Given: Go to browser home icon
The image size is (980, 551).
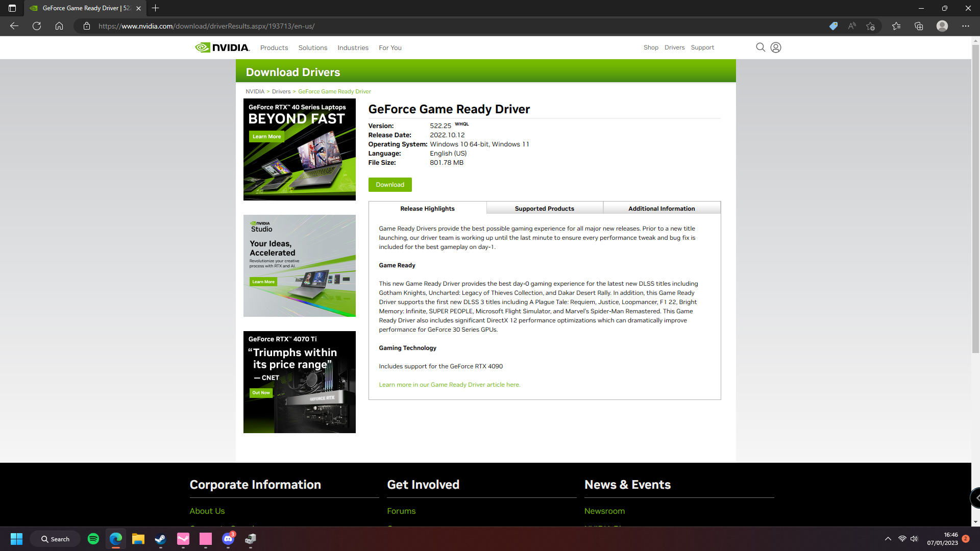Looking at the screenshot, I should (x=59, y=26).
